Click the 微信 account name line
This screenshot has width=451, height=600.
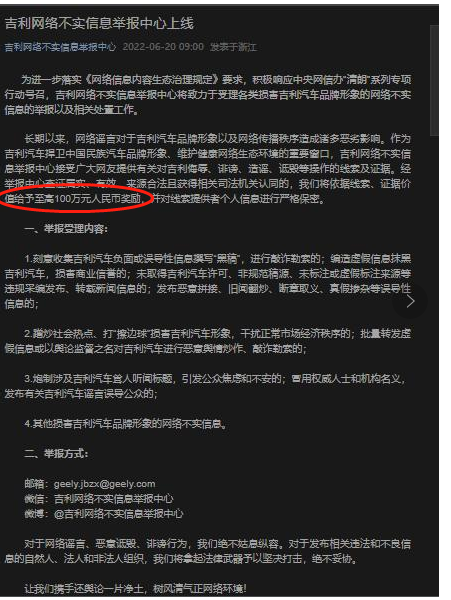pos(99,499)
